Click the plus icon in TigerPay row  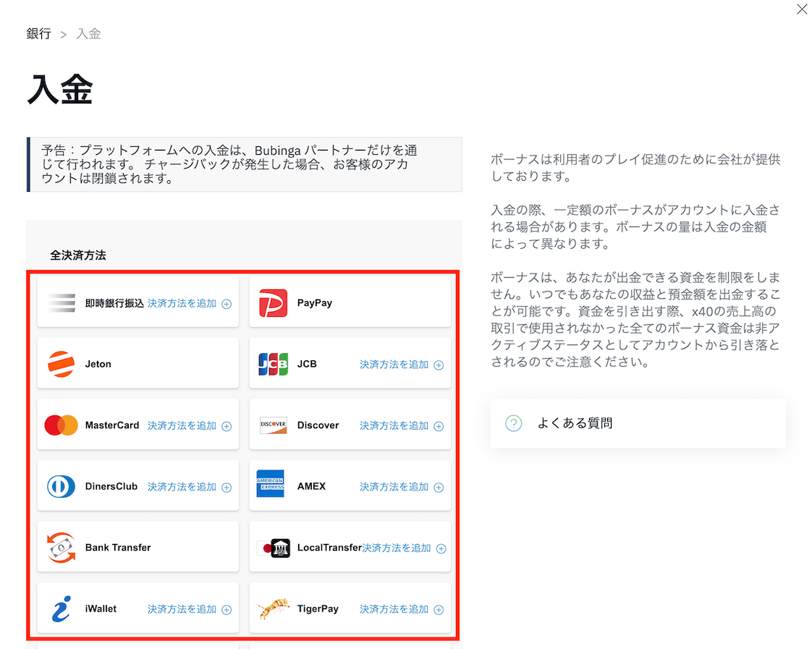pyautogui.click(x=439, y=610)
